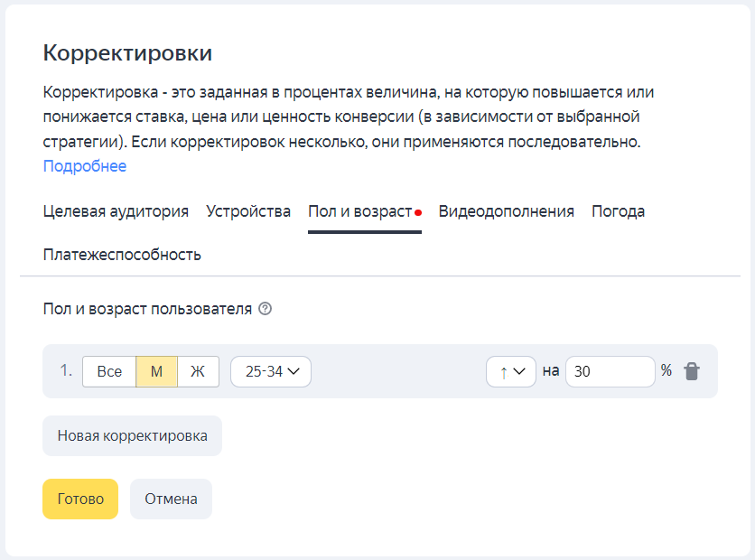Click the Пол и возраст пользователя label
The width and height of the screenshot is (755, 560).
147,309
